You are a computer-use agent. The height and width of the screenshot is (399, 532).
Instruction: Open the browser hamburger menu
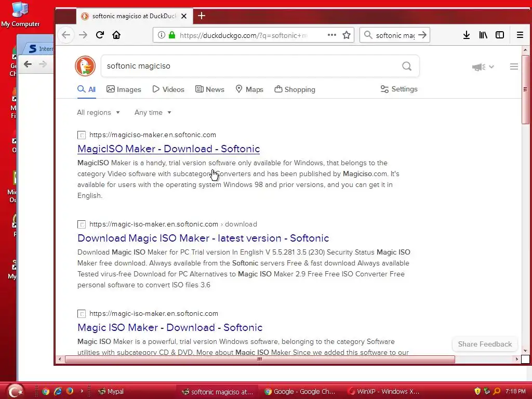[520, 35]
